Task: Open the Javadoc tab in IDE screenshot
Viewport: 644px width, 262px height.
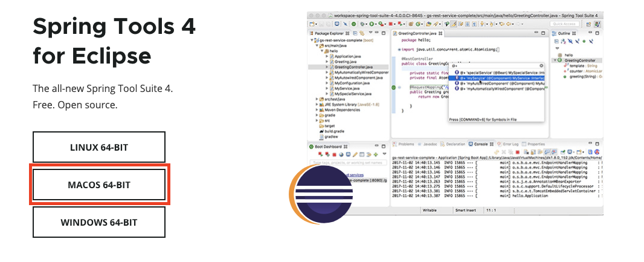Action: [428, 144]
